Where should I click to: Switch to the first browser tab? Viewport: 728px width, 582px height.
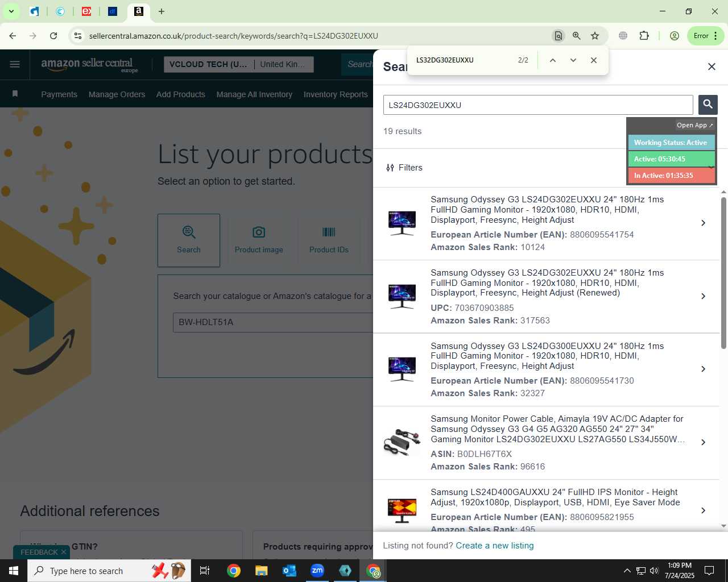(34, 11)
